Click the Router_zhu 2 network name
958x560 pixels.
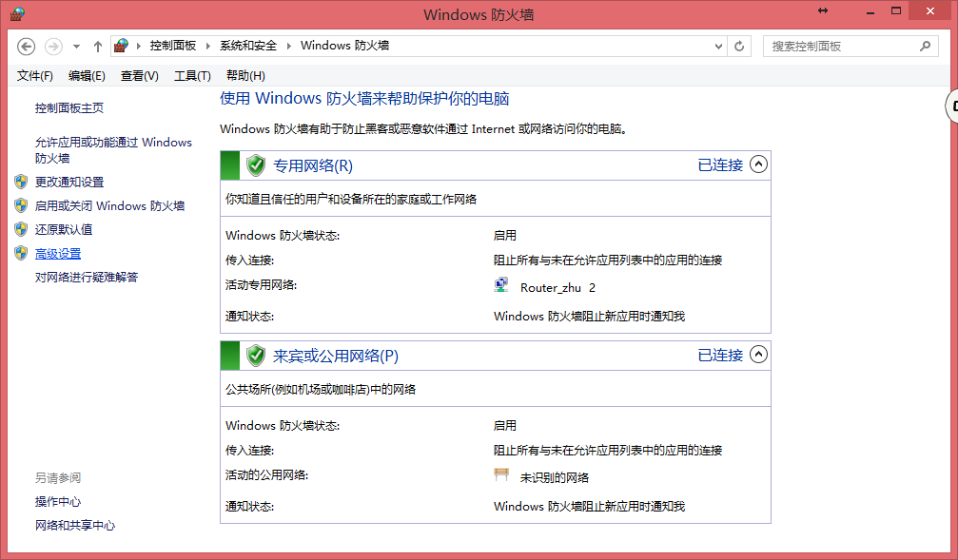(557, 288)
